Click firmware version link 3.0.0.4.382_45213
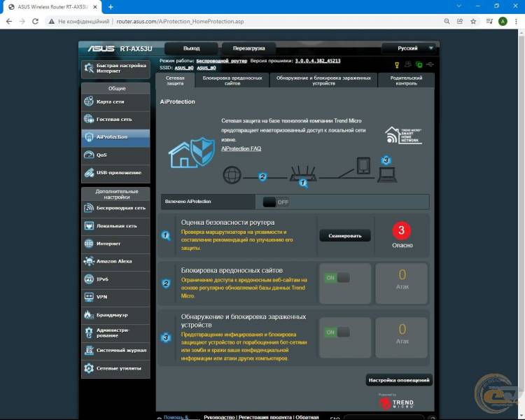 (318, 61)
